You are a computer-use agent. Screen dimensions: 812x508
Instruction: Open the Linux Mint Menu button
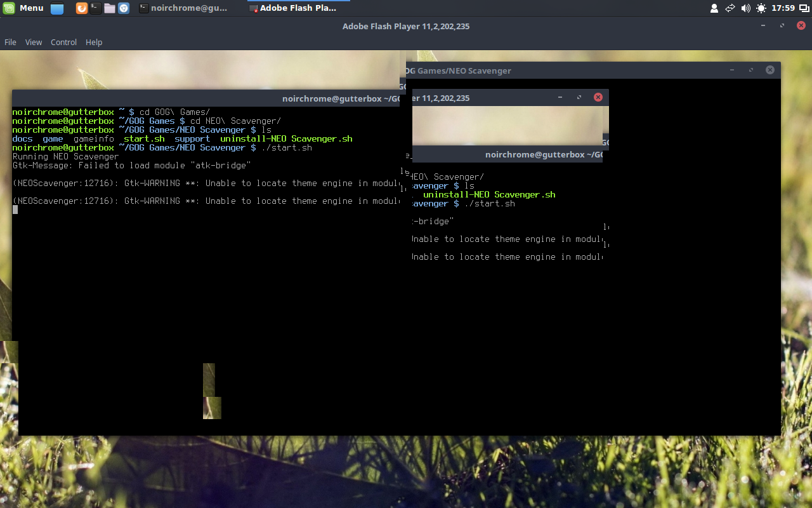(23, 8)
